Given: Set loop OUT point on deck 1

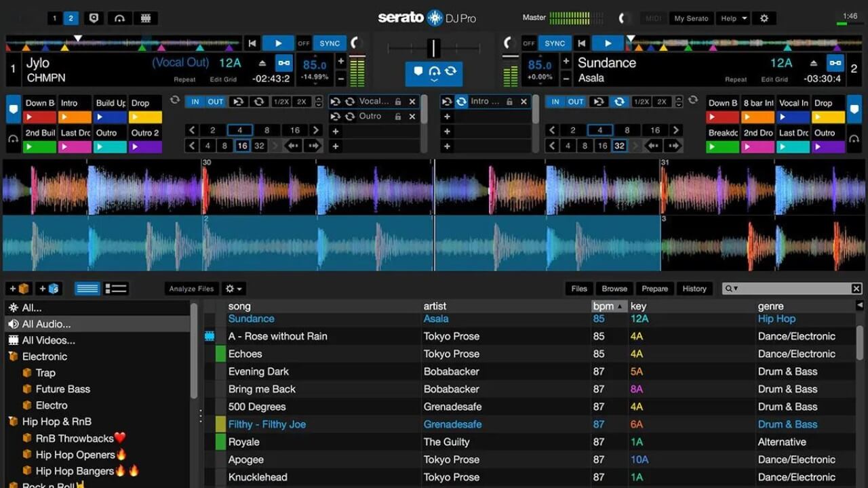Looking at the screenshot, I should pyautogui.click(x=216, y=102).
